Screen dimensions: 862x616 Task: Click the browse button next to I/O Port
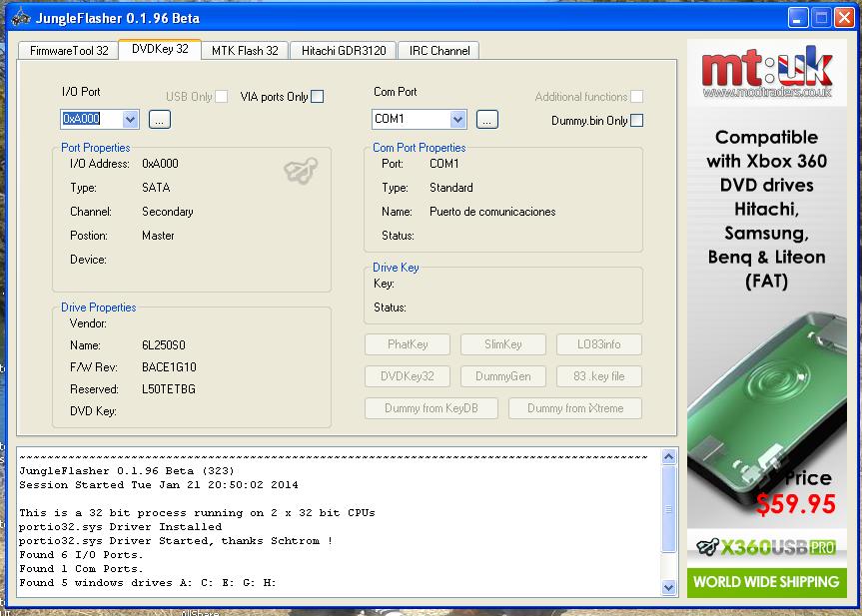(160, 120)
